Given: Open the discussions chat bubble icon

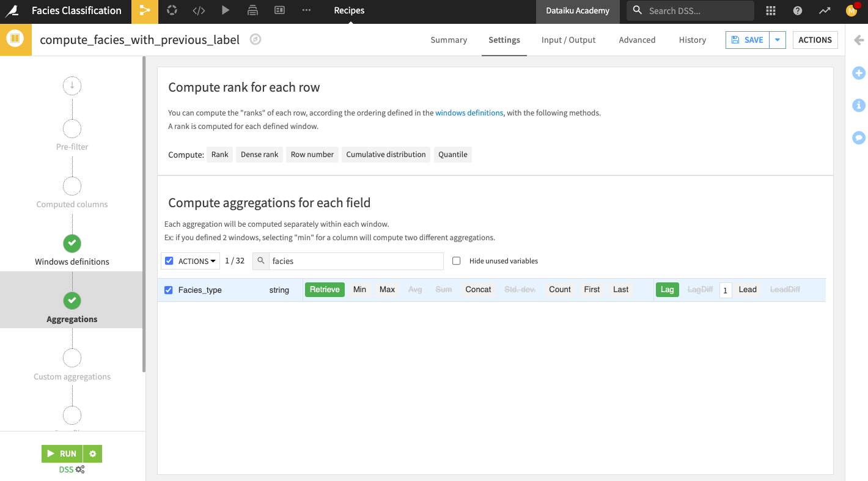Looking at the screenshot, I should [x=859, y=138].
